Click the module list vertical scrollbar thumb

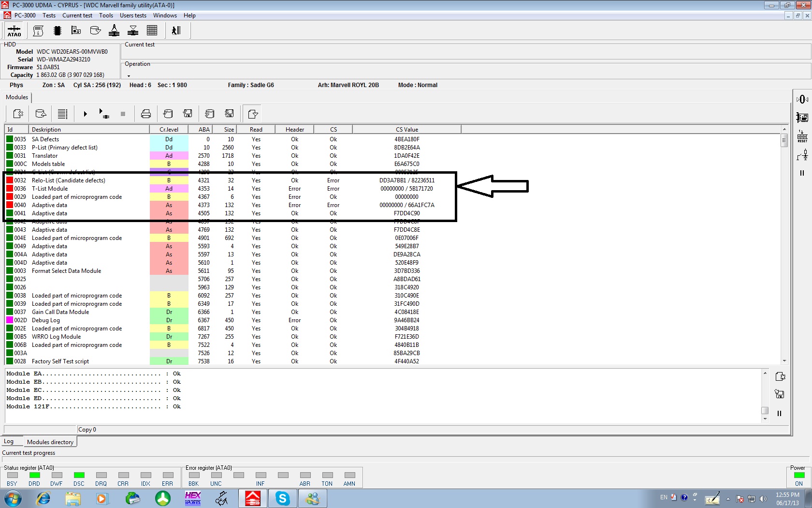[x=784, y=140]
